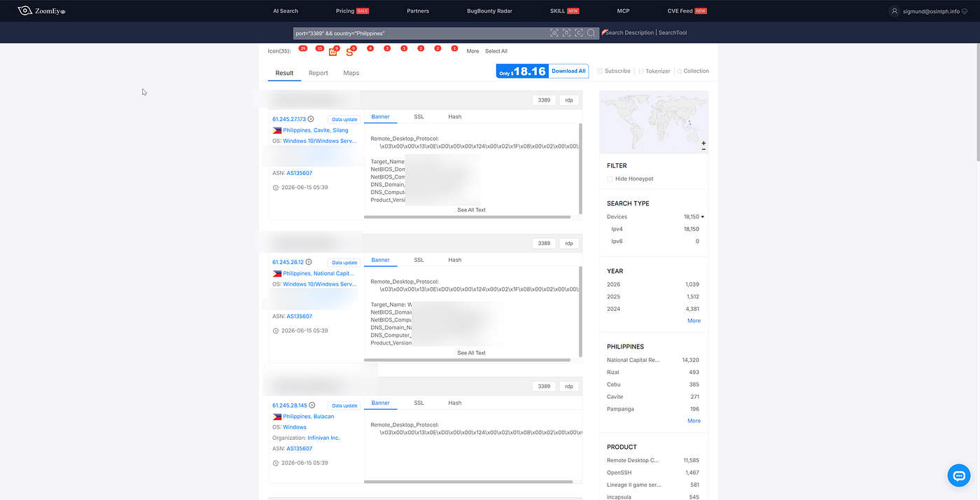Click the ZoomEye logo
Image resolution: width=980 pixels, height=500 pixels.
tap(41, 11)
